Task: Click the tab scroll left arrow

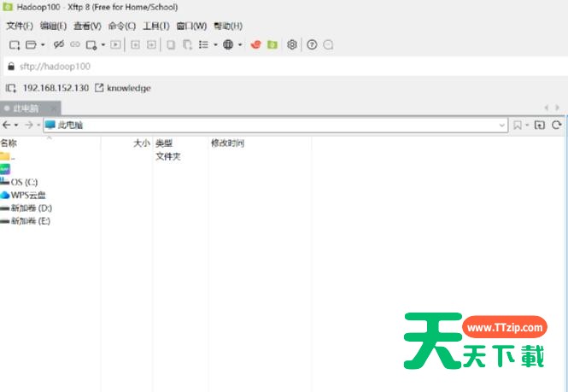Action: [x=547, y=108]
